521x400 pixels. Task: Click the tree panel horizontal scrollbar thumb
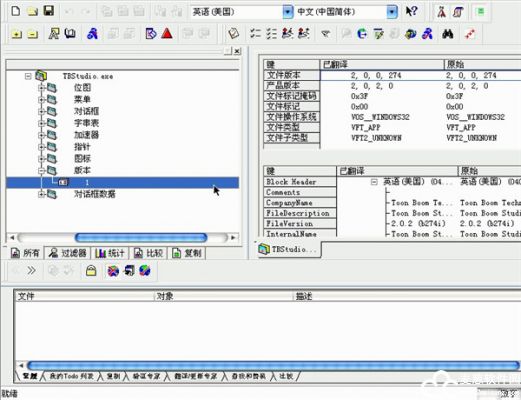pos(141,238)
